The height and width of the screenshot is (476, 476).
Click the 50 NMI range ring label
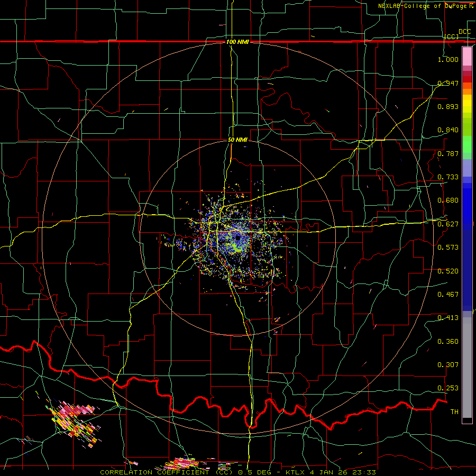point(237,140)
